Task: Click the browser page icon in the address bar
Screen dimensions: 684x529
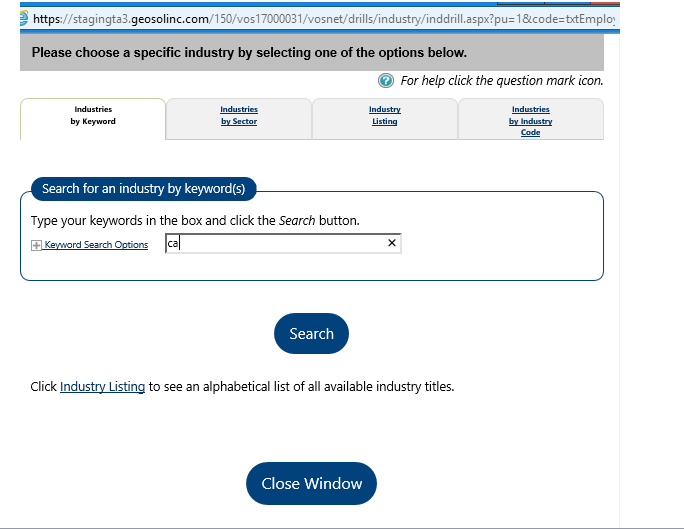Action: (x=24, y=18)
